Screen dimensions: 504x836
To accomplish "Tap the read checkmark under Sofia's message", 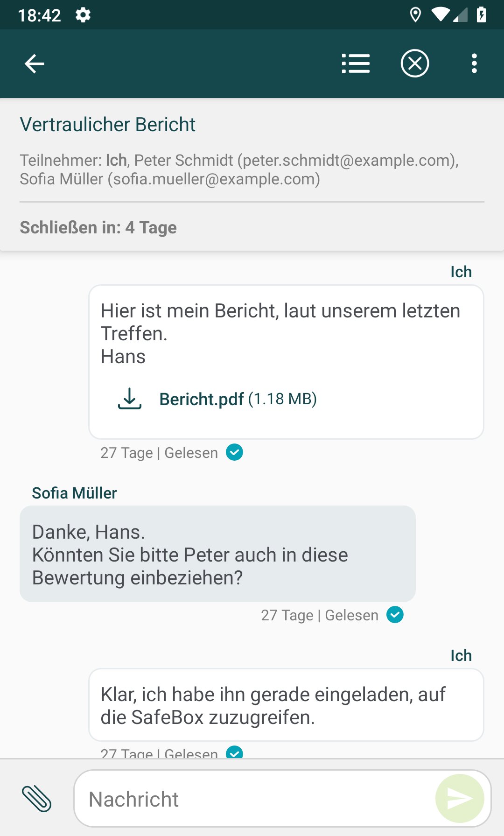I will [395, 615].
